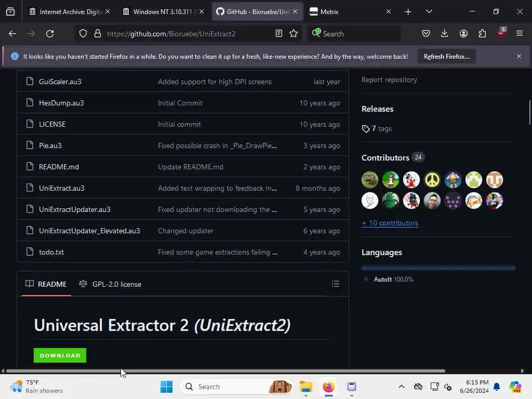Select the GPL-2.0 license tab
Viewport: 532px width, 399px height.
click(x=110, y=284)
